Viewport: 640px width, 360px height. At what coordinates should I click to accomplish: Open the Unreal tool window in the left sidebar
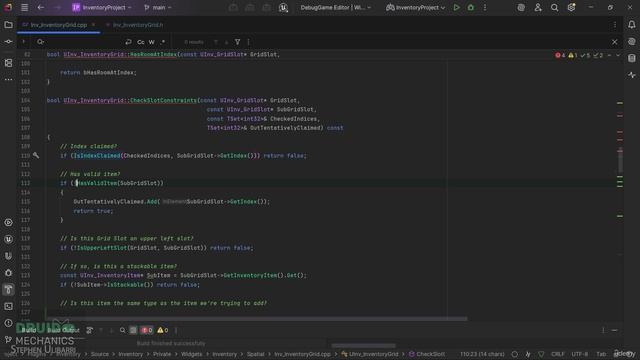(8, 239)
